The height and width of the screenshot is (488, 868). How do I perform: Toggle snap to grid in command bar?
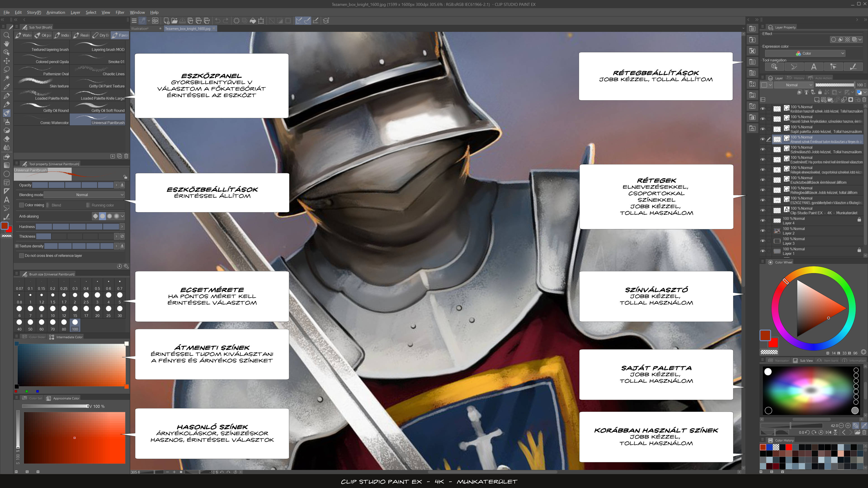coord(315,21)
